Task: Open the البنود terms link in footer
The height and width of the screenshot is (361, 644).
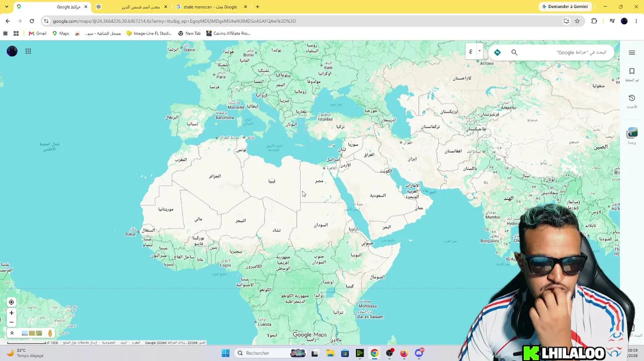Action: (123, 342)
